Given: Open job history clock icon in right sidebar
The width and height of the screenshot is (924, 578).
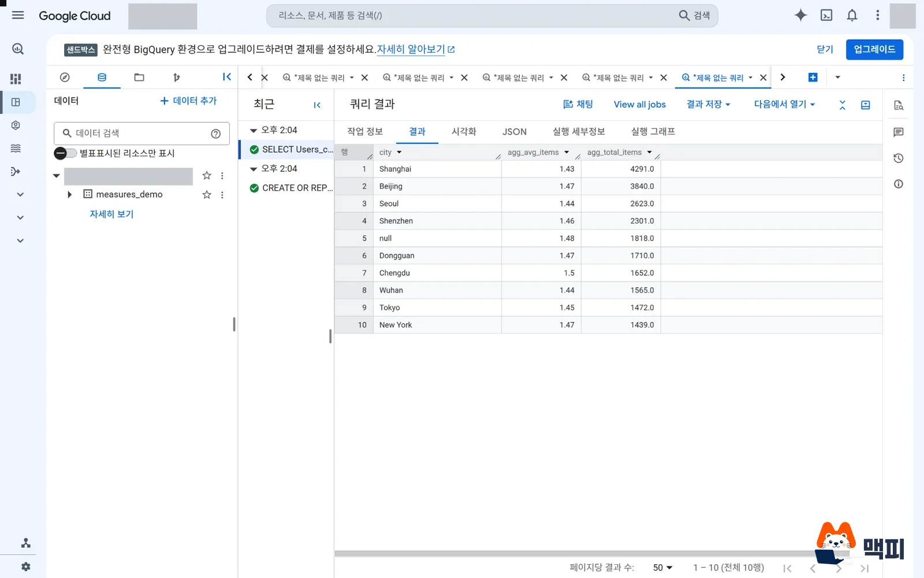Looking at the screenshot, I should point(899,158).
